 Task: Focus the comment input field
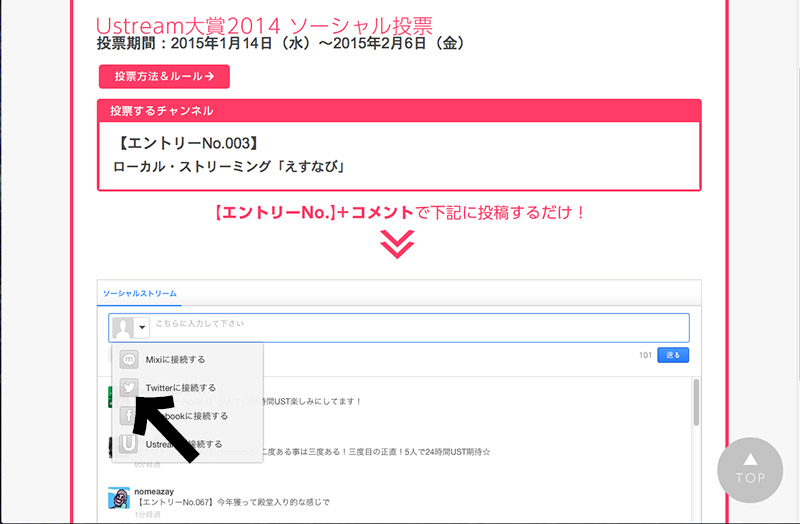(398, 328)
